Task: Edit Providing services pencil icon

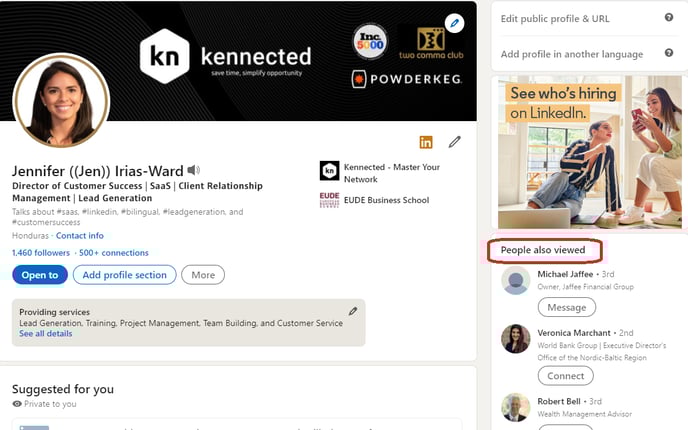Action: [353, 312]
